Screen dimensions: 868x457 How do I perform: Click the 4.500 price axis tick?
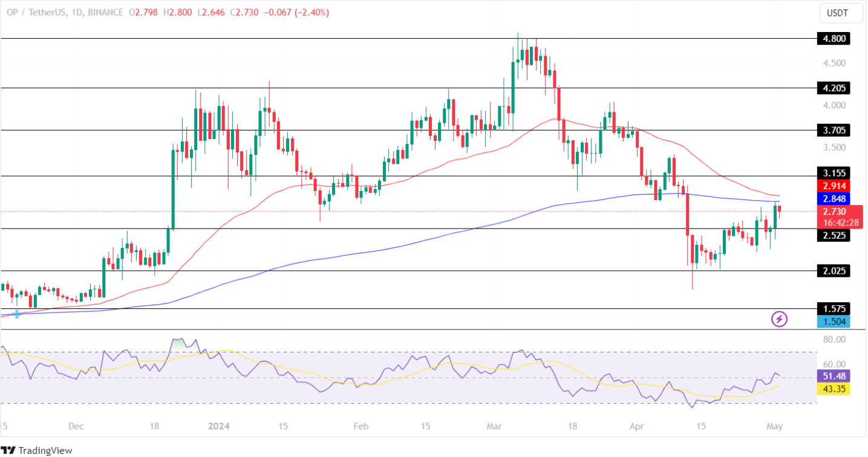point(833,63)
